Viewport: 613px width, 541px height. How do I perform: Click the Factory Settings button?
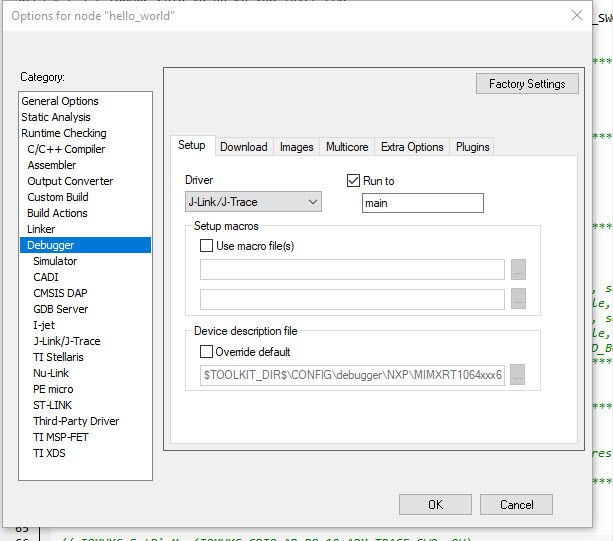[527, 84]
